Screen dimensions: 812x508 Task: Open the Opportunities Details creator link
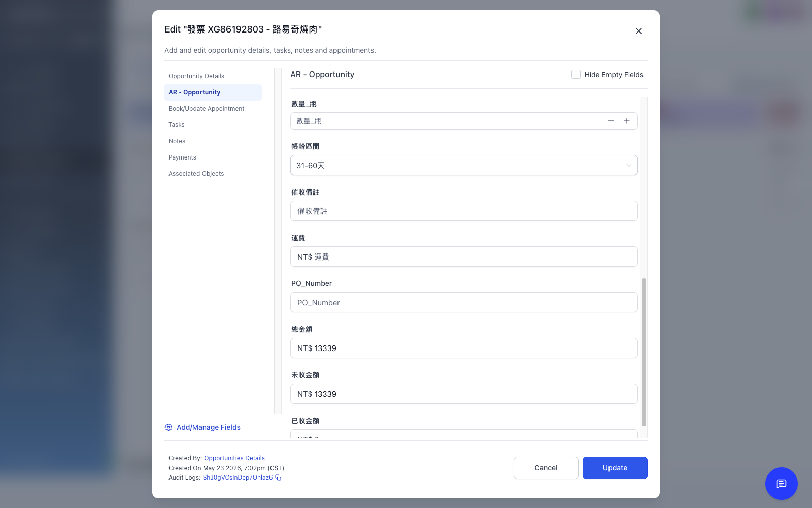234,458
